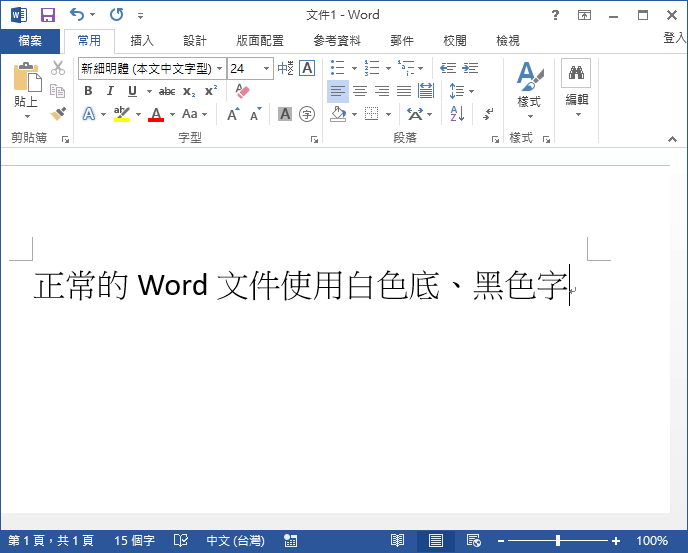Open the phonetic guide tool
Viewport: 688px width, 553px height.
tap(285, 68)
